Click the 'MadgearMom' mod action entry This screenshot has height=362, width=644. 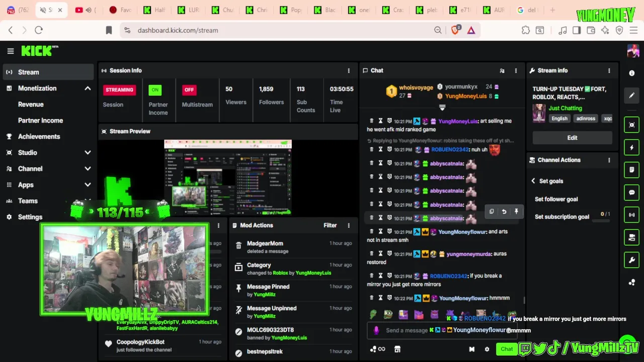pyautogui.click(x=294, y=247)
